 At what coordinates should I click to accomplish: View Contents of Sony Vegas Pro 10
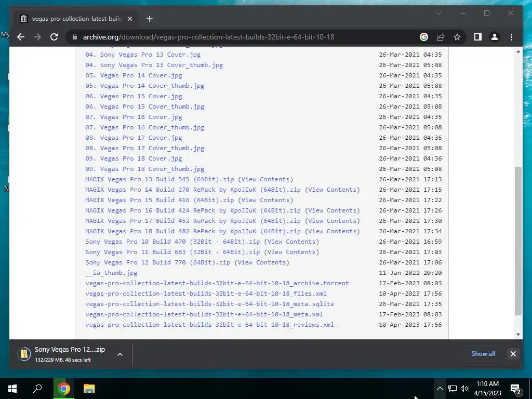(x=291, y=242)
